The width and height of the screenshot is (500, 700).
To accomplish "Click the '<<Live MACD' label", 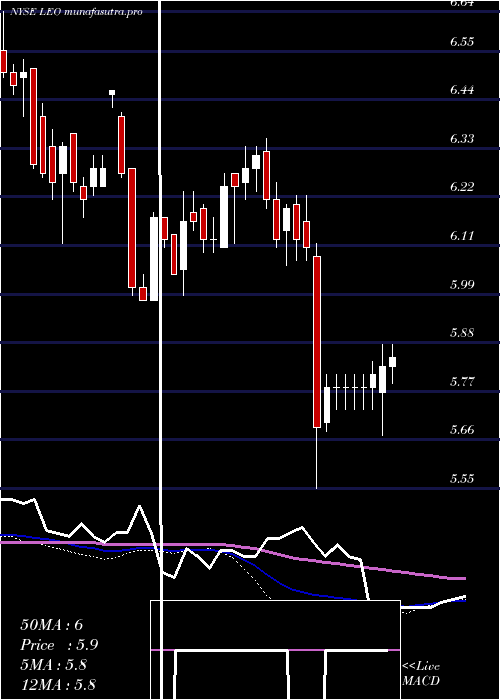I will pyautogui.click(x=421, y=674).
